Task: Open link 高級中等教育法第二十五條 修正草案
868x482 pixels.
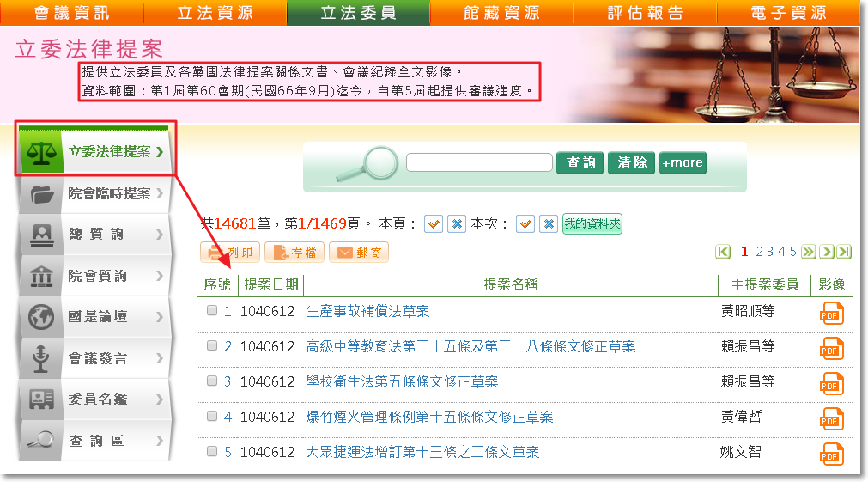Action: pyautogui.click(x=470, y=347)
